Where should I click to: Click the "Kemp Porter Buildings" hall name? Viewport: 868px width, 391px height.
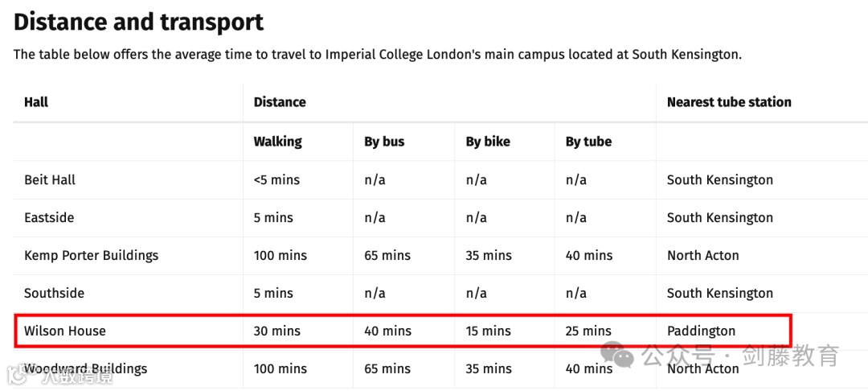pos(91,256)
